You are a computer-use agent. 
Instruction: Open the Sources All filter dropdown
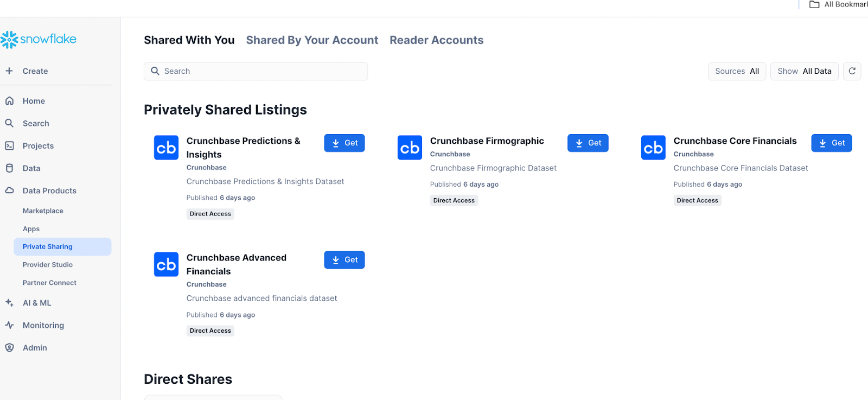coord(737,71)
